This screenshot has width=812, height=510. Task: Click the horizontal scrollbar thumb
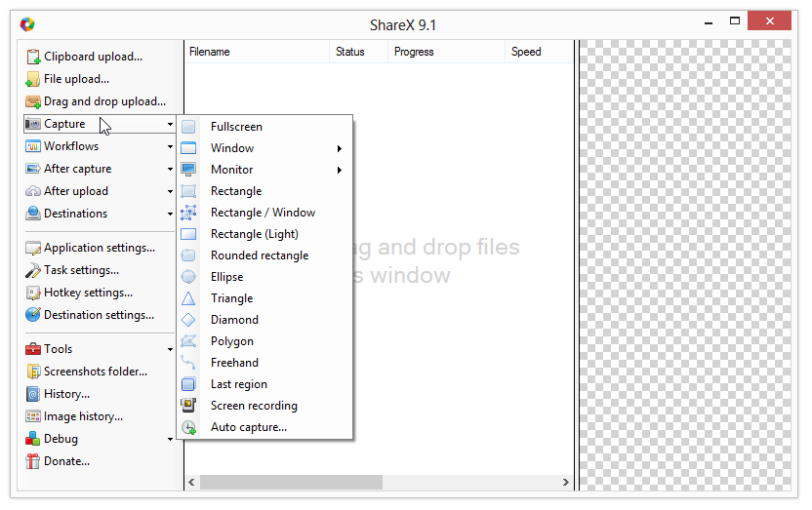pyautogui.click(x=291, y=482)
